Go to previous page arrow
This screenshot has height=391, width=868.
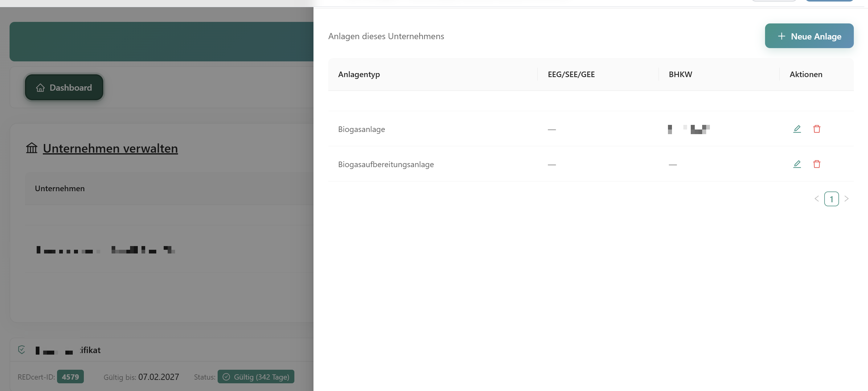click(x=817, y=199)
